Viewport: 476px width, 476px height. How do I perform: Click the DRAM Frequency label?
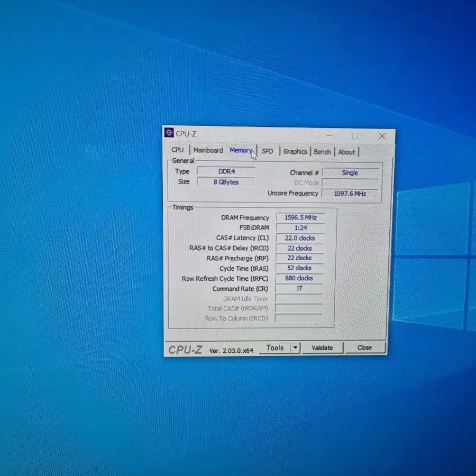click(x=245, y=218)
